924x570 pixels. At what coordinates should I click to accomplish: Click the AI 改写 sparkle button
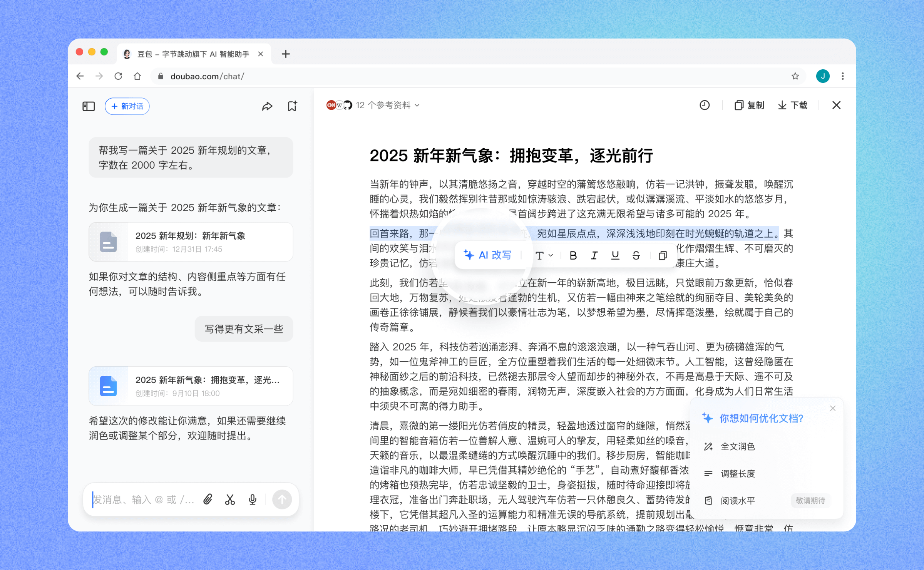[x=488, y=255]
